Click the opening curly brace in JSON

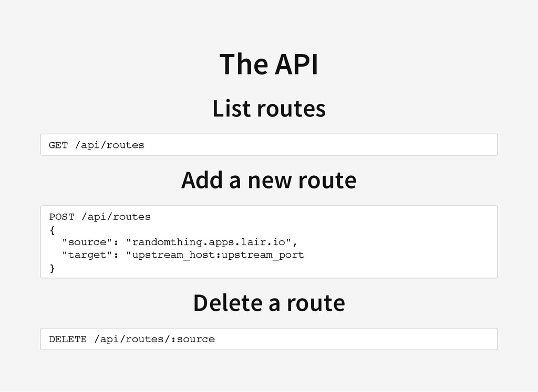tap(52, 230)
